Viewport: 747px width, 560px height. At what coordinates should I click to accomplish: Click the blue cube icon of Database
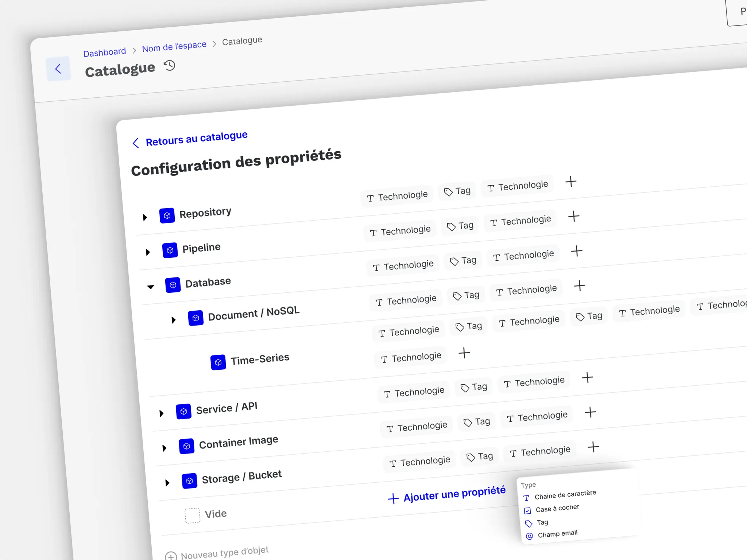[173, 285]
